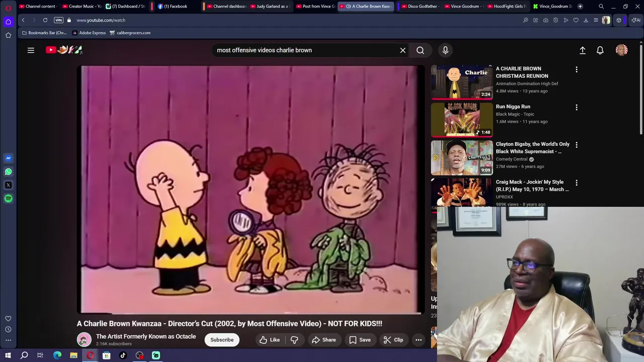Open Opera Flow send arrow icon
The image size is (644, 362).
pyautogui.click(x=566, y=20)
